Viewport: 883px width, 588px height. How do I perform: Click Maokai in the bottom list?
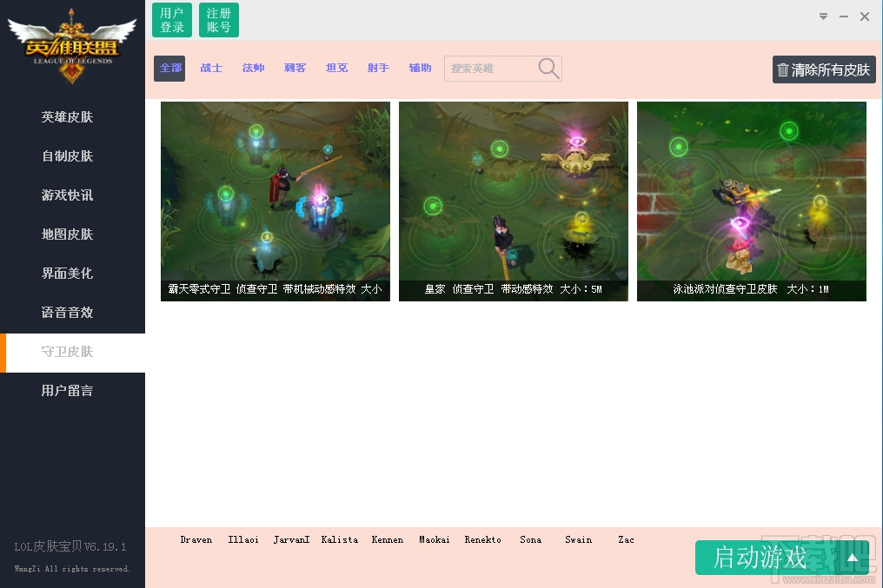[x=435, y=539]
